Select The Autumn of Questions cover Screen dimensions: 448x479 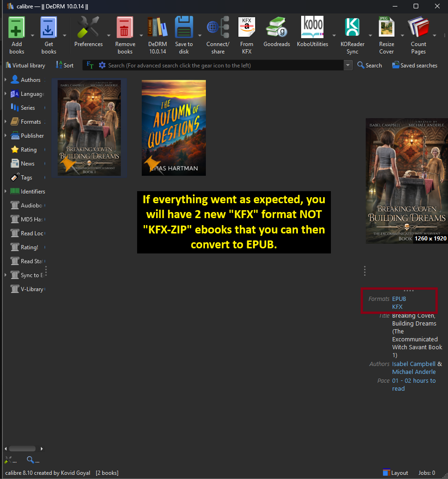173,128
